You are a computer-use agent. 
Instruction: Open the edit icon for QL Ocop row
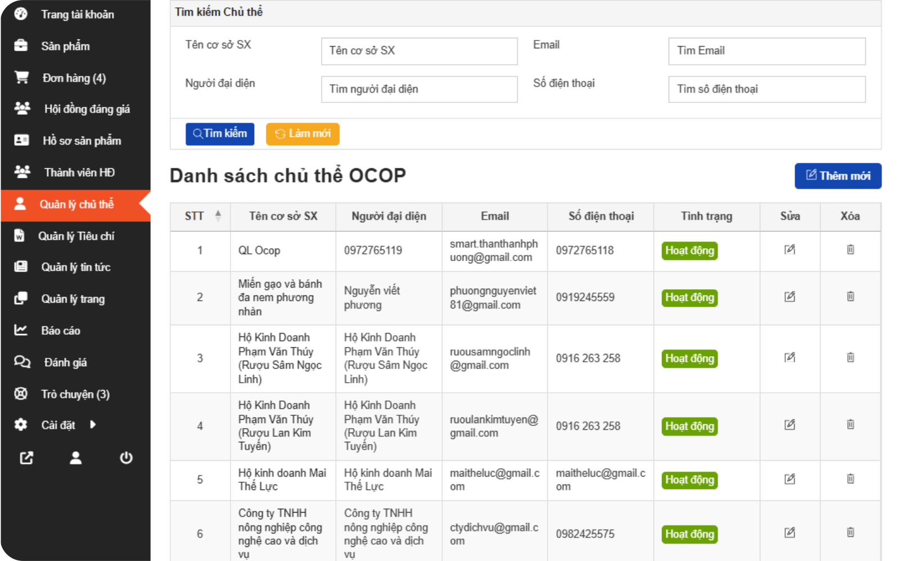tap(790, 251)
